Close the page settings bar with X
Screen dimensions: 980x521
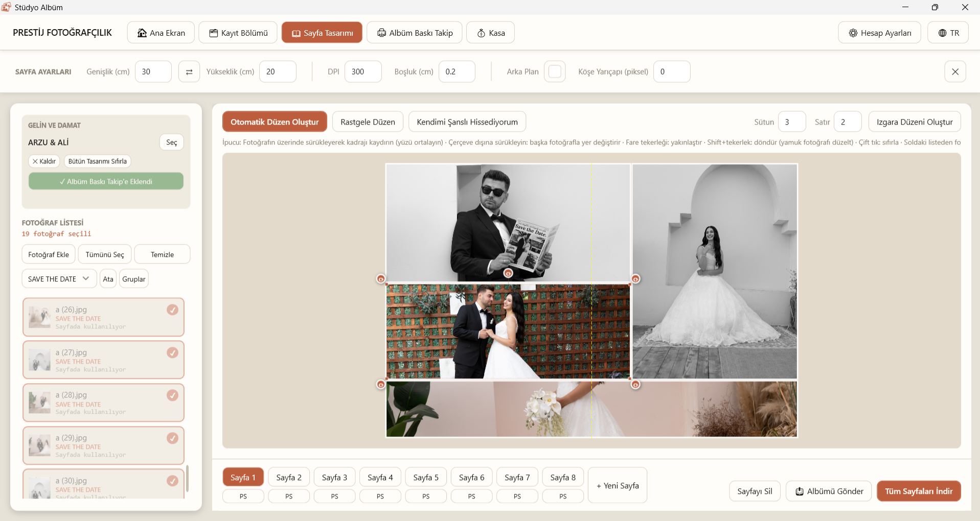tap(955, 72)
